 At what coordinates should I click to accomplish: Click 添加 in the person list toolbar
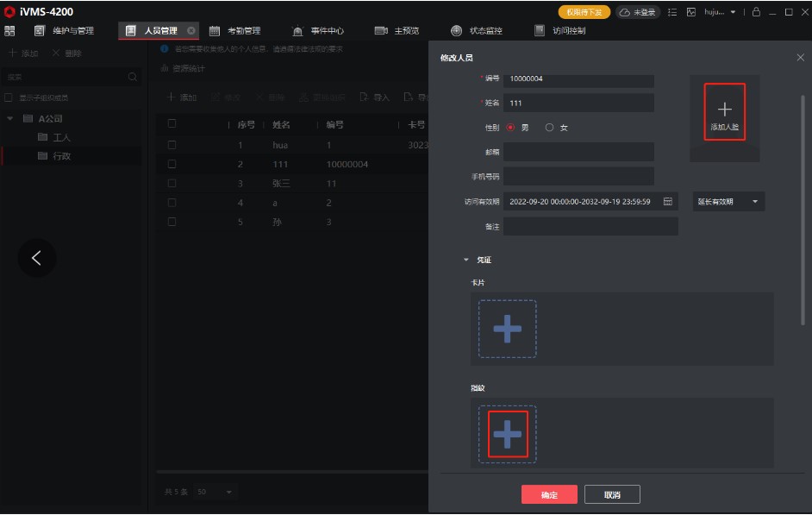[181, 97]
